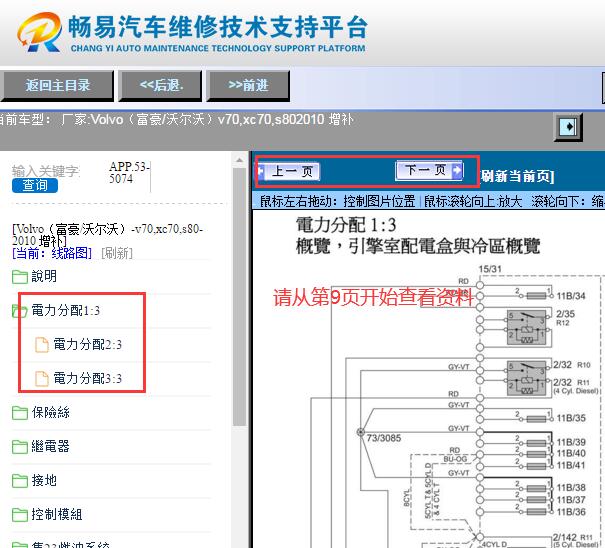Click the 查询 search button
Screen dimensions: 605x548
(x=35, y=186)
